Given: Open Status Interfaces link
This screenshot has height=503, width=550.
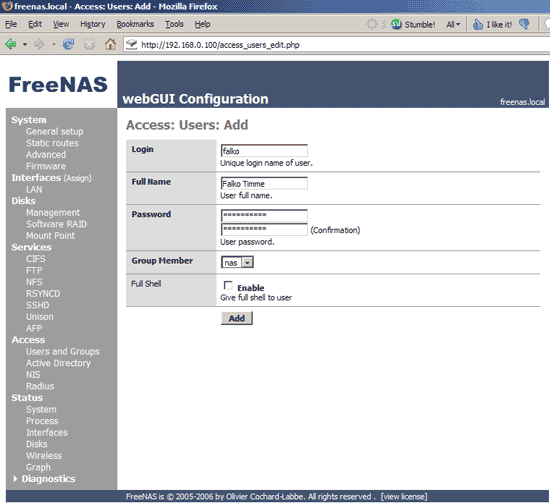Looking at the screenshot, I should coord(47,432).
